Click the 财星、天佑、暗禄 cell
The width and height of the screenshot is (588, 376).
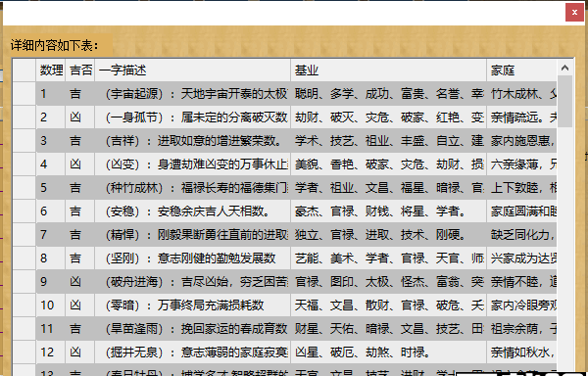point(388,329)
